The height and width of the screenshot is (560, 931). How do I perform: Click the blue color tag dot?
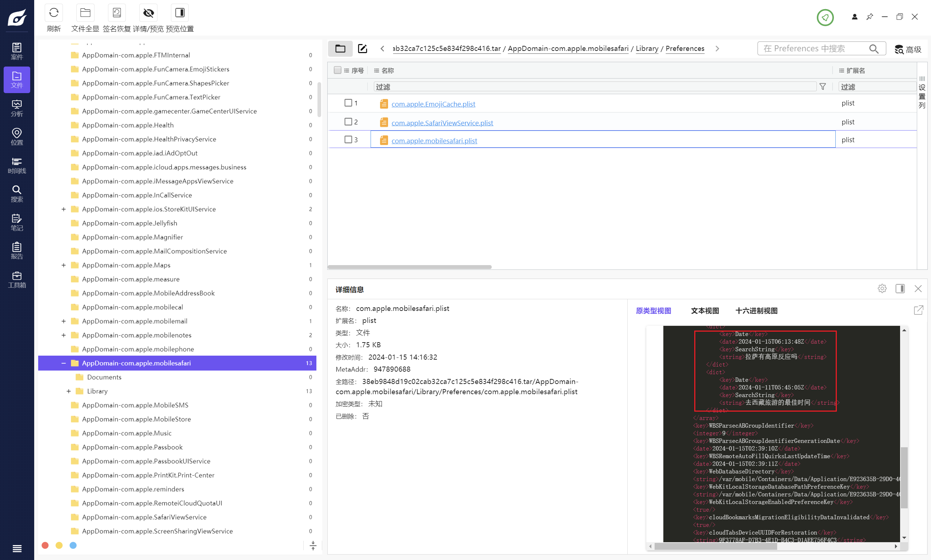[x=73, y=545]
